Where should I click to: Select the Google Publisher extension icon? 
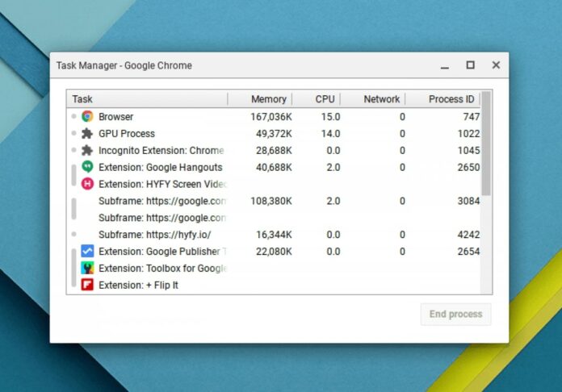point(87,251)
